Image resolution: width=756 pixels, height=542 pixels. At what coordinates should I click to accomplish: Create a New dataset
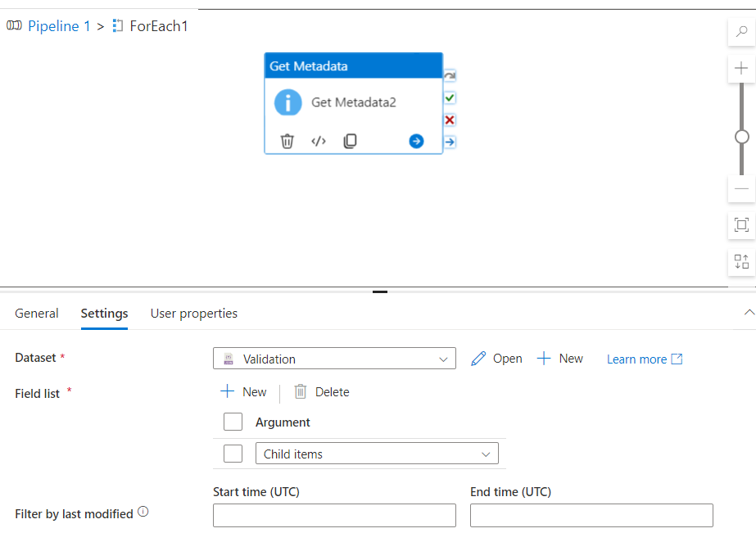tap(559, 359)
